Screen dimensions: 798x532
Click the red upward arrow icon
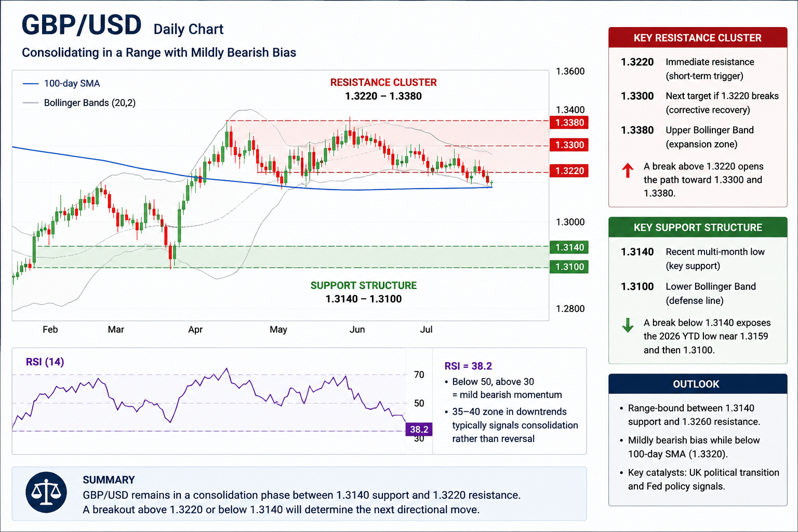628,170
